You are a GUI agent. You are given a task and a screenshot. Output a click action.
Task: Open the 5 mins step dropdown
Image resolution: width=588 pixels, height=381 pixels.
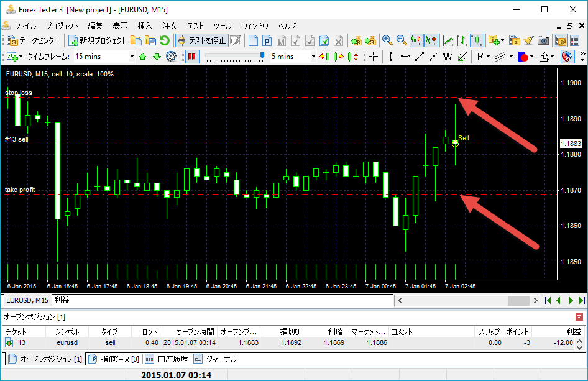pos(313,57)
